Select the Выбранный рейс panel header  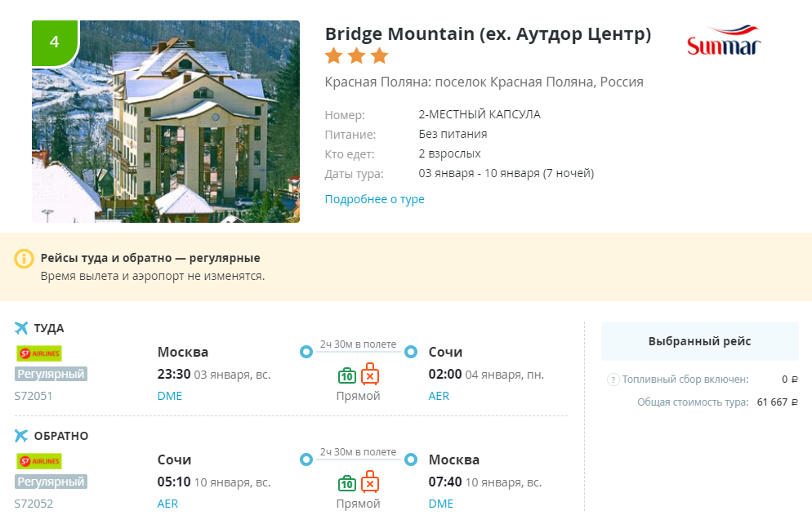point(699,341)
